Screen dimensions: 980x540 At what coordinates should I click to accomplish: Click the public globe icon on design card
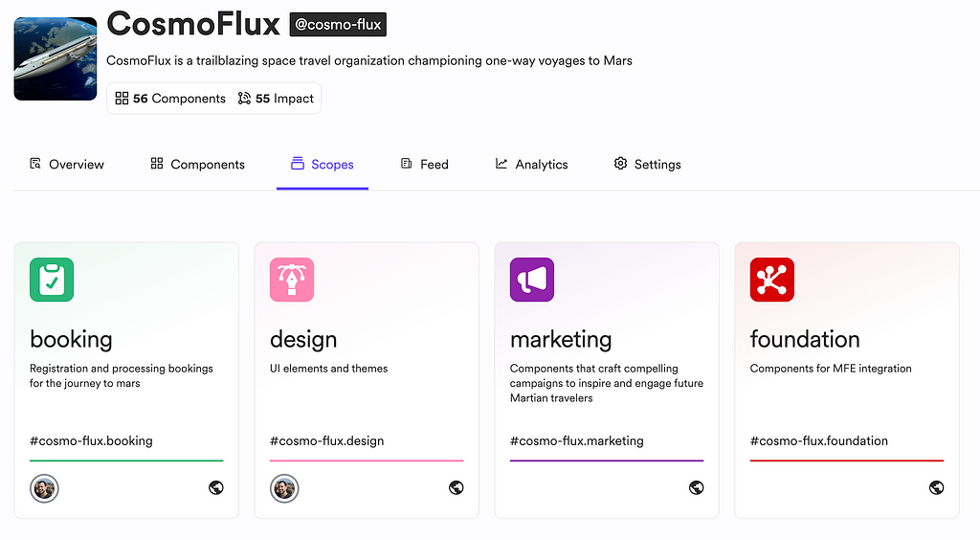click(457, 487)
